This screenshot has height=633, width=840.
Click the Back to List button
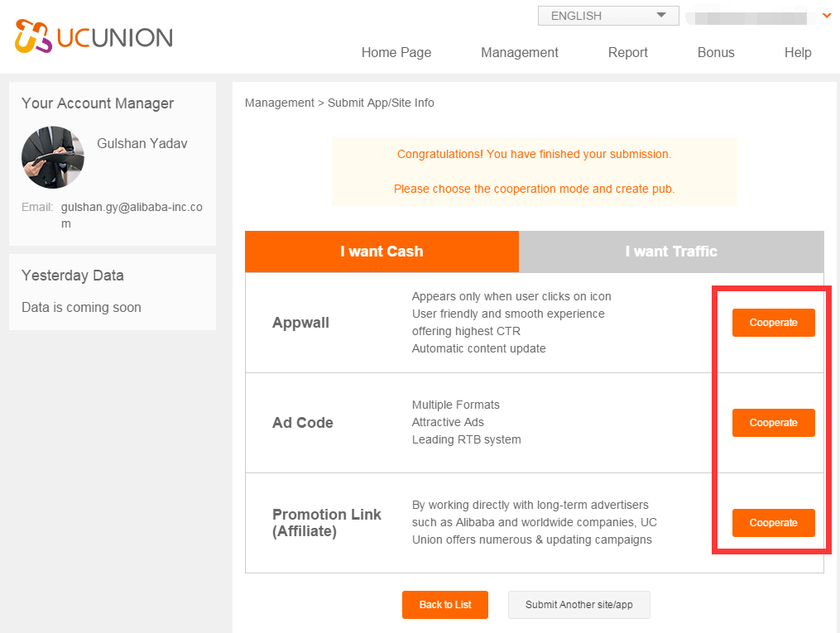[x=445, y=605]
